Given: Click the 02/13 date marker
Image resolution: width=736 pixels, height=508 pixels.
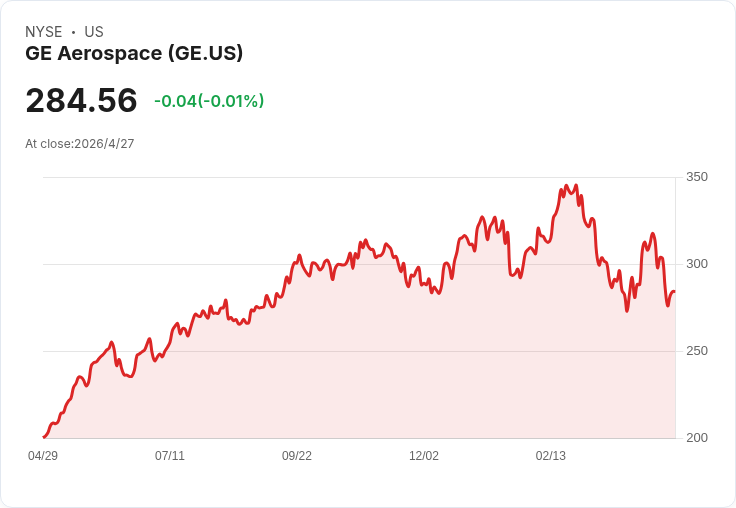Looking at the screenshot, I should 551,456.
